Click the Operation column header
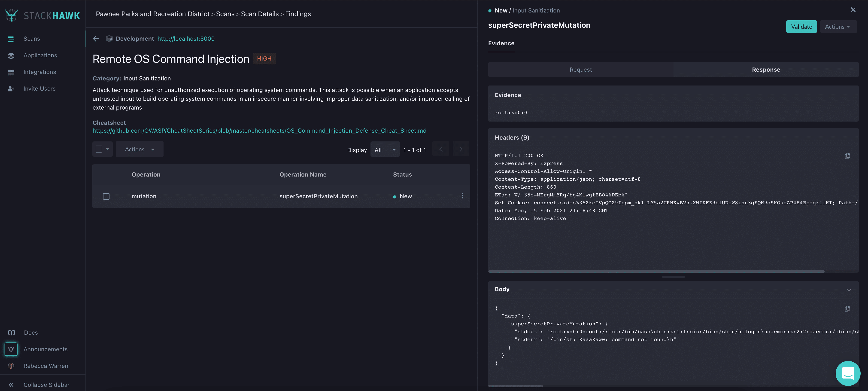 (x=146, y=175)
